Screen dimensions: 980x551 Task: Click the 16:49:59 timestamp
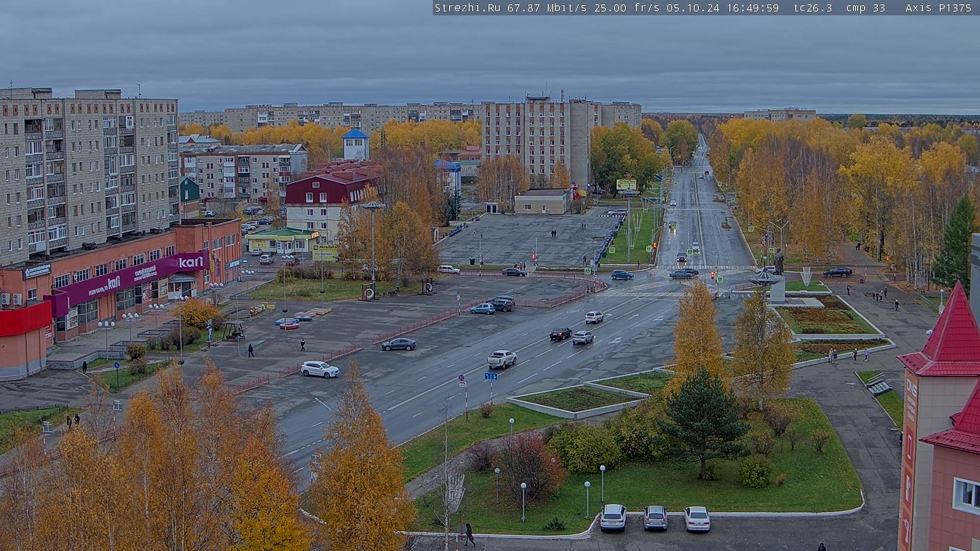click(752, 8)
